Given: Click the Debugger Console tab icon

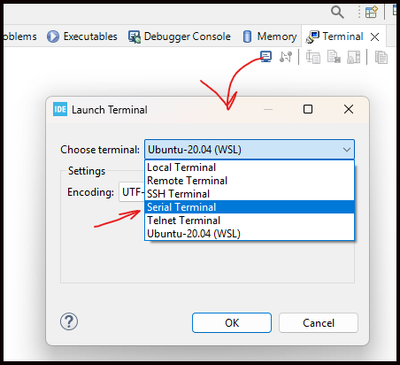Looking at the screenshot, I should pos(134,37).
